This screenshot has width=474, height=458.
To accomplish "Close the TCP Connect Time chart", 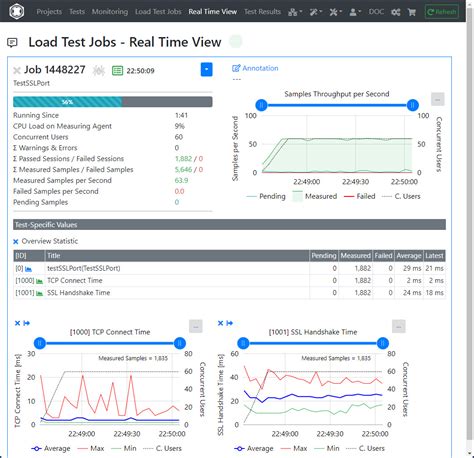I will click(x=17, y=323).
